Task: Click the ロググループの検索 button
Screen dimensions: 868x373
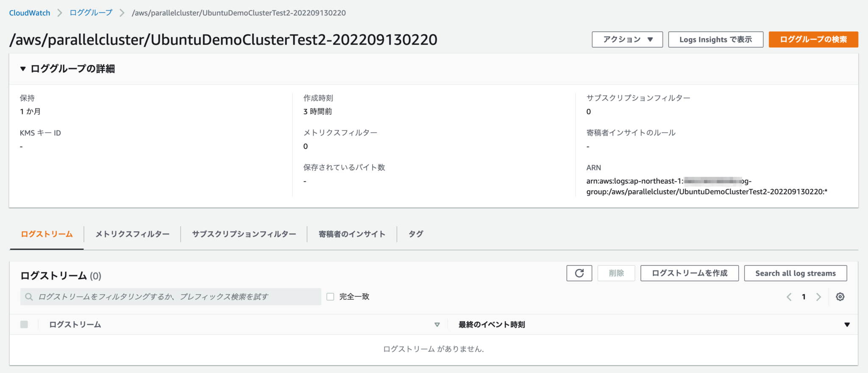Action: coord(813,39)
